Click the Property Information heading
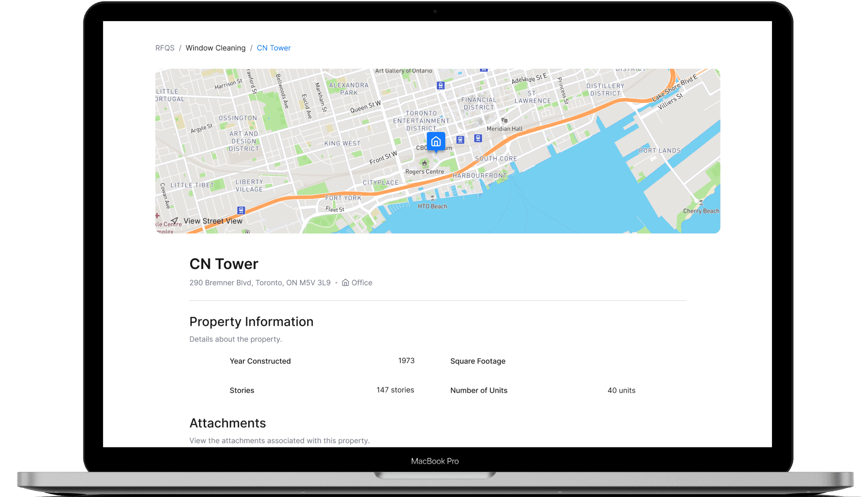The image size is (868, 497). pos(251,322)
